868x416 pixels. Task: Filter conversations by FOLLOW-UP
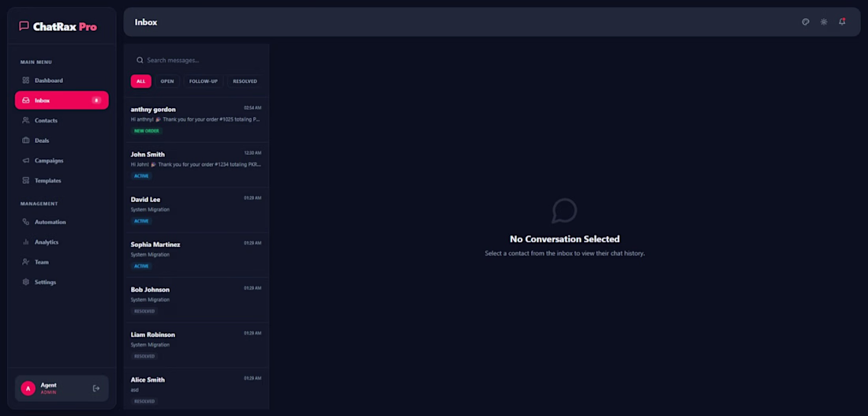coord(203,81)
